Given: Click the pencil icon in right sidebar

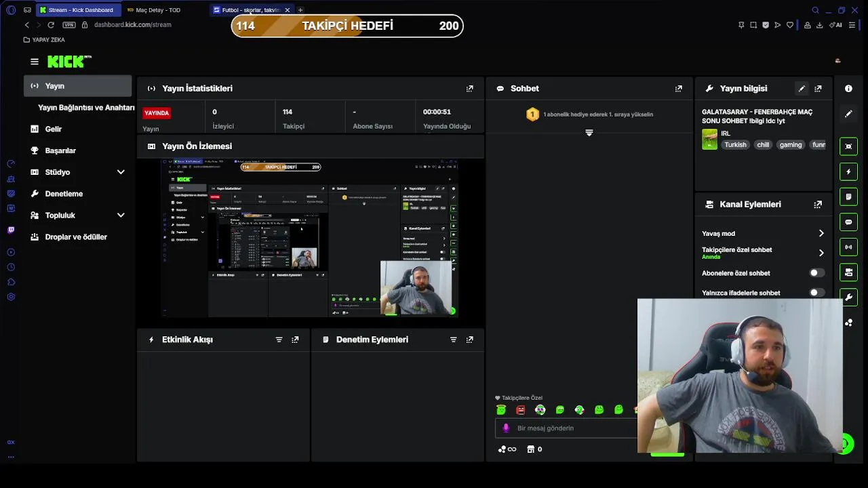Looking at the screenshot, I should pos(848,114).
